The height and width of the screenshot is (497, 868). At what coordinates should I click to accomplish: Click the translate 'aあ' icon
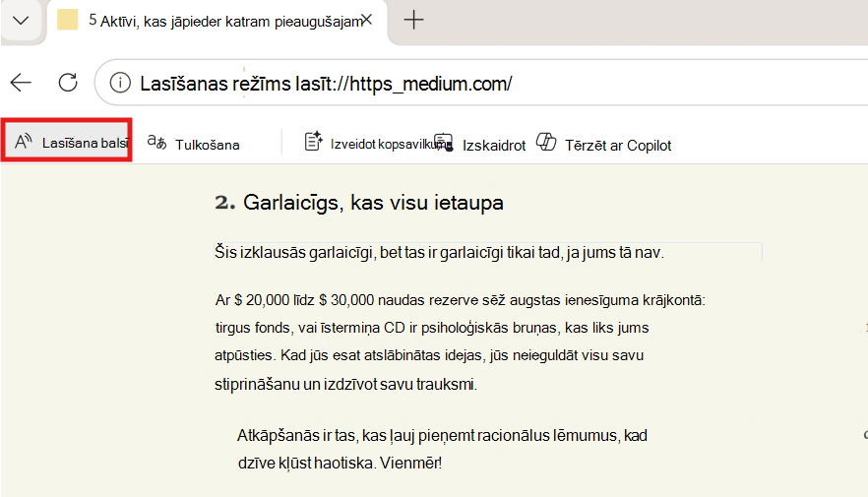156,142
